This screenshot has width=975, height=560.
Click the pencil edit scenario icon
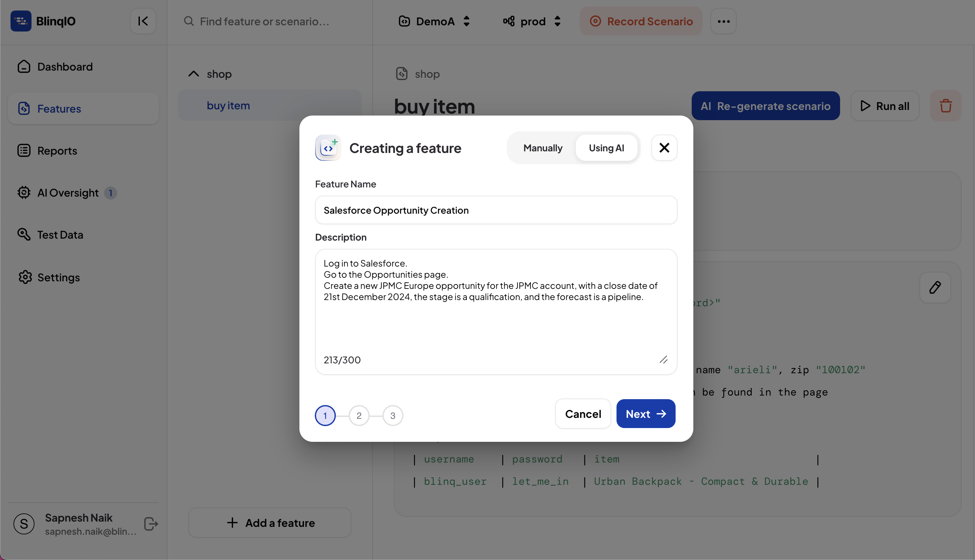935,288
